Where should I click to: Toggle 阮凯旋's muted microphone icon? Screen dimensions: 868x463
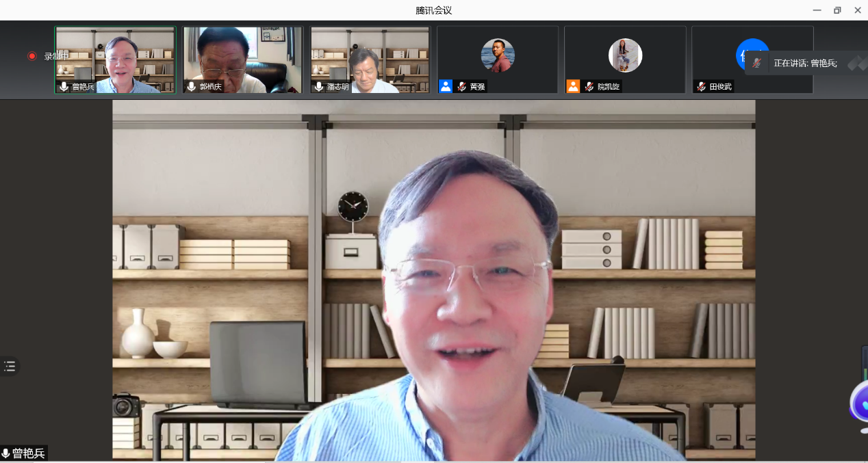(x=589, y=87)
